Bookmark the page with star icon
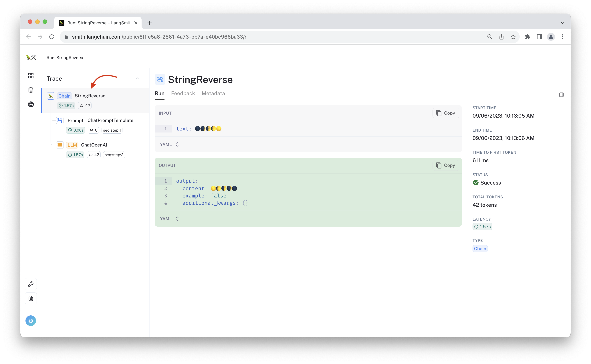Viewport: 591px width, 364px height. (513, 37)
